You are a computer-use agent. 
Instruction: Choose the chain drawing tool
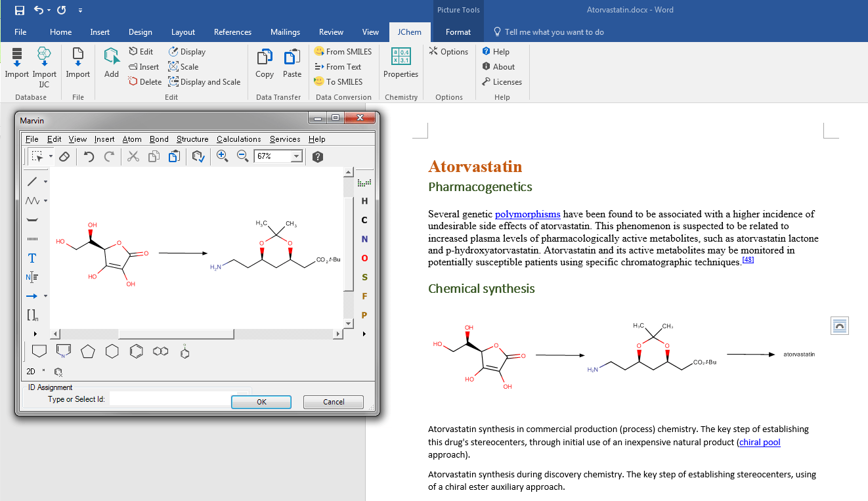(32, 200)
